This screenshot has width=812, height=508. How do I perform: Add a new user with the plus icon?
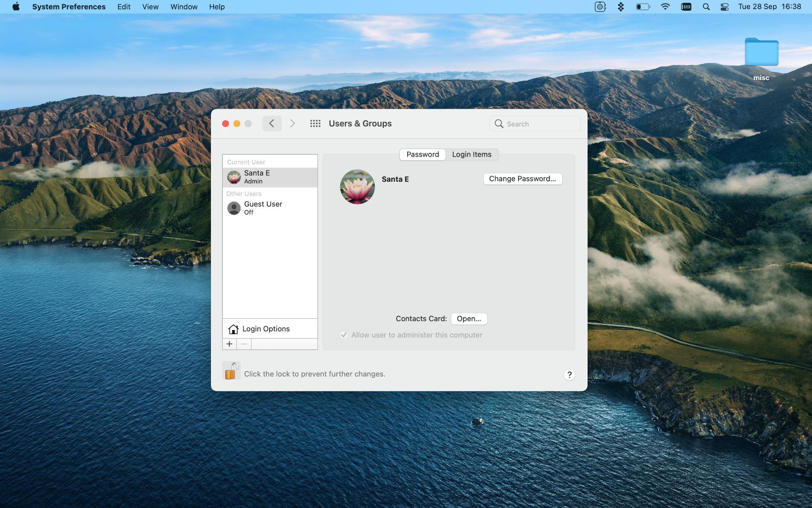229,344
